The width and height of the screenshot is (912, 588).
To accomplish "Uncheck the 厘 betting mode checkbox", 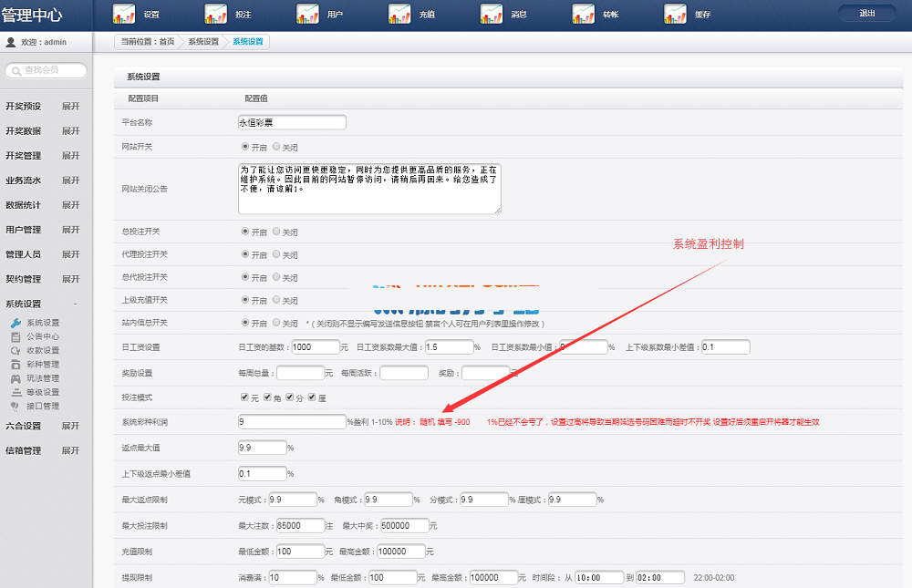I will [312, 397].
